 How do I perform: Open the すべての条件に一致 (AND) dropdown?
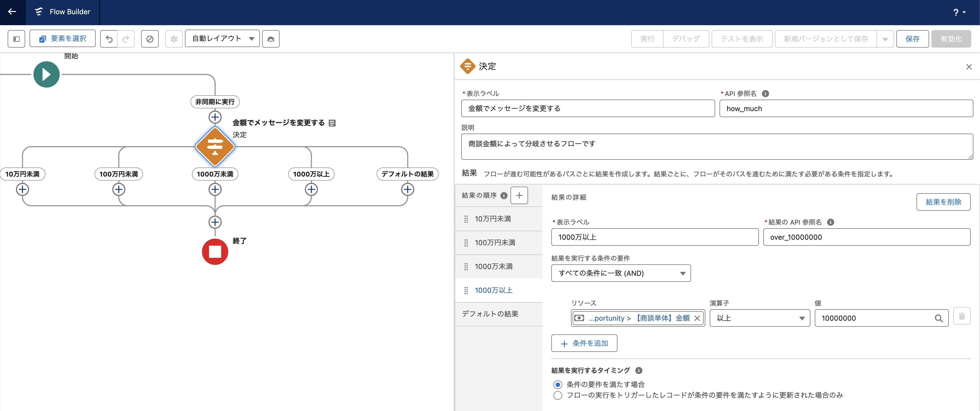click(x=621, y=273)
